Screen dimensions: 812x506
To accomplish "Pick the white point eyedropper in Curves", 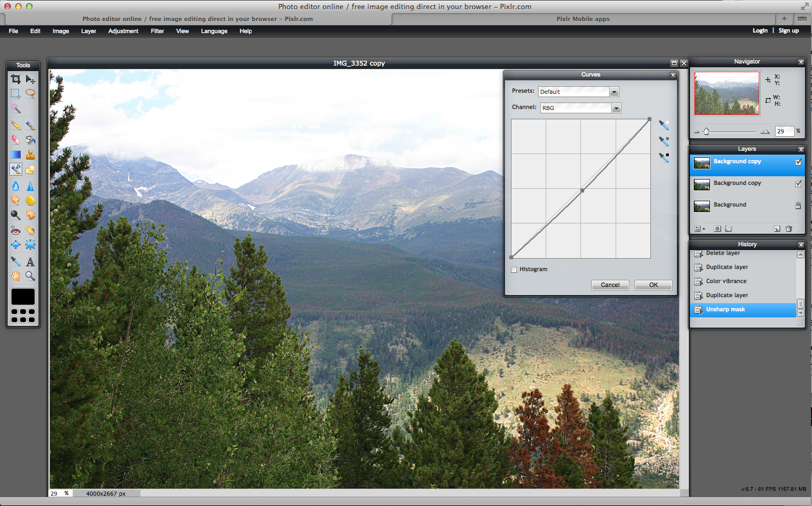I will tap(664, 125).
